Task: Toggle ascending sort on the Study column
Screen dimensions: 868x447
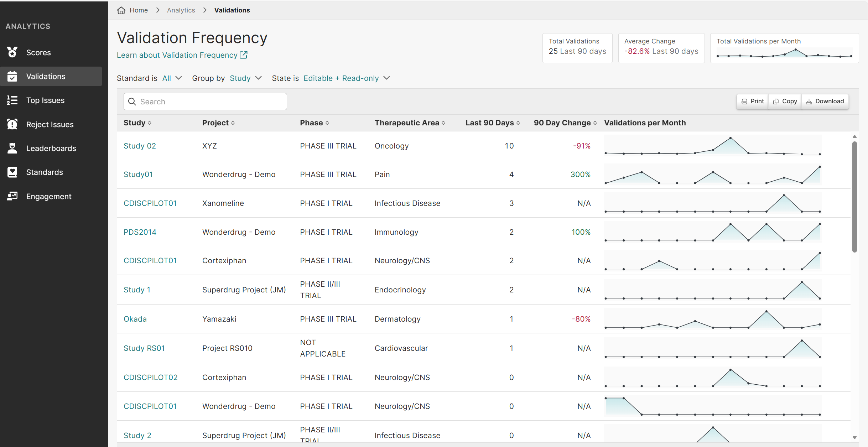Action: (x=150, y=123)
